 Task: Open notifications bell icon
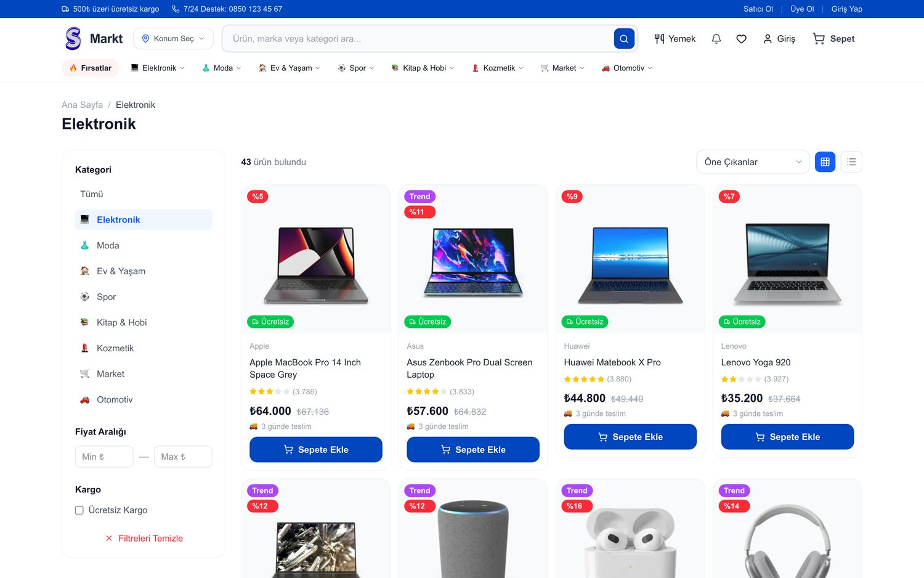[716, 39]
